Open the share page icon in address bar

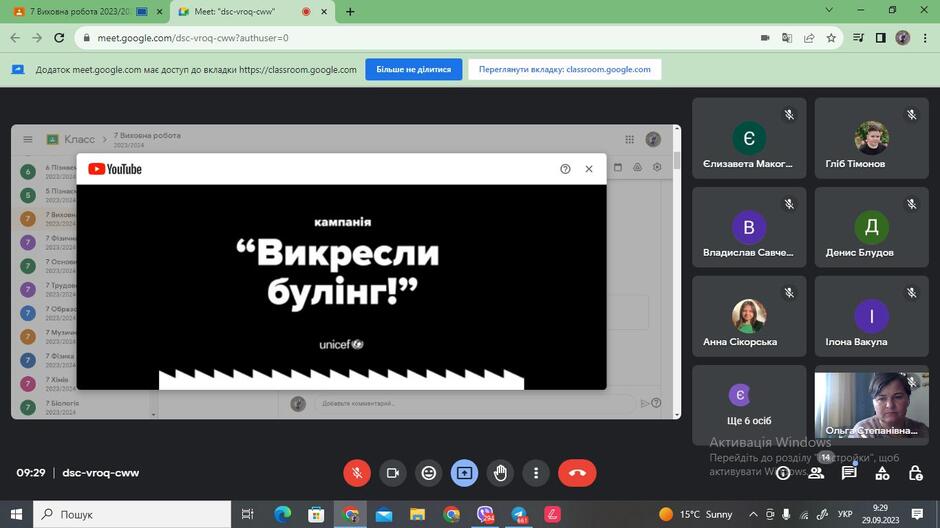809,38
